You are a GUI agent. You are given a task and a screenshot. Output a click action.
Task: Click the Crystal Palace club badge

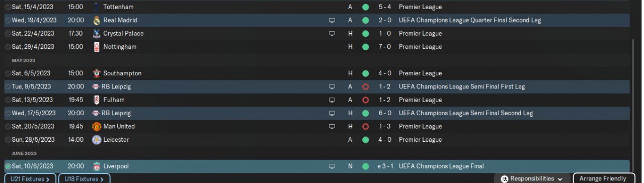pos(97,34)
